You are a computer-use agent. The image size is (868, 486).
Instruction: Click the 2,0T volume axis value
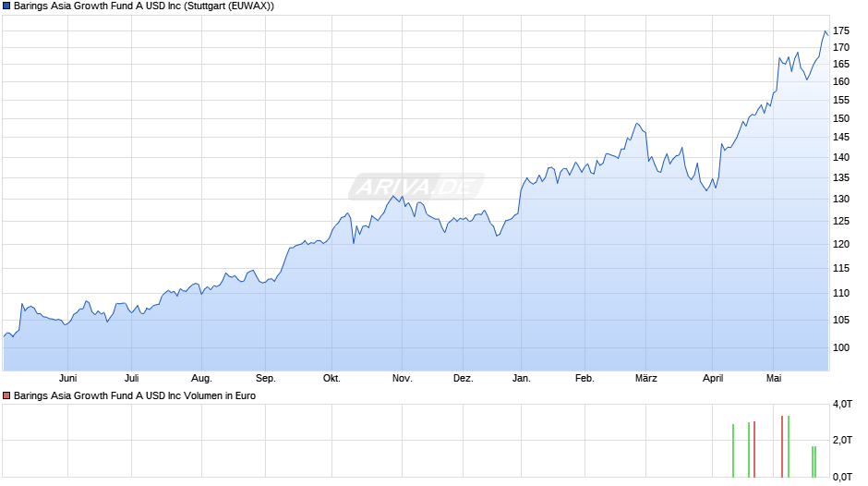click(842, 440)
